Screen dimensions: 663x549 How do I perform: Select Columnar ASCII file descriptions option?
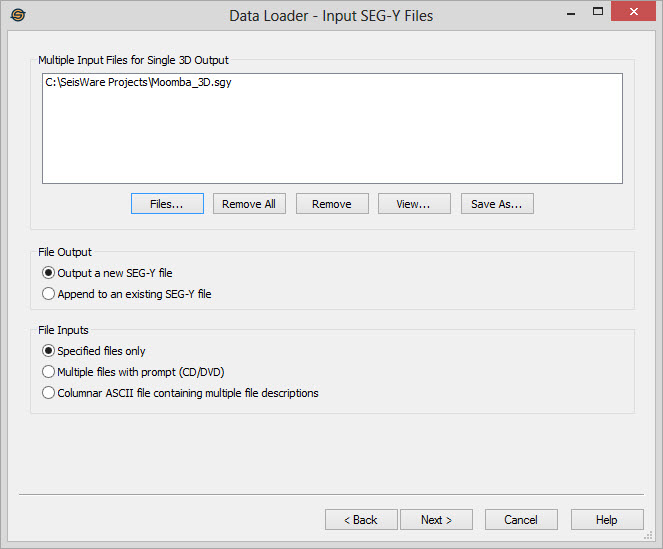48,393
